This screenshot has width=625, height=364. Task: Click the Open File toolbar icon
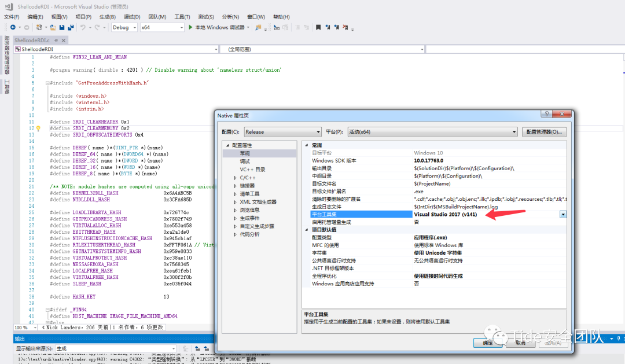53,27
